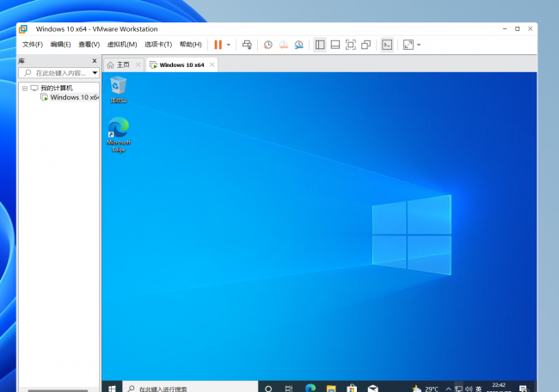559x392 pixels.
Task: Click the 英 input language indicator
Action: pos(478,389)
